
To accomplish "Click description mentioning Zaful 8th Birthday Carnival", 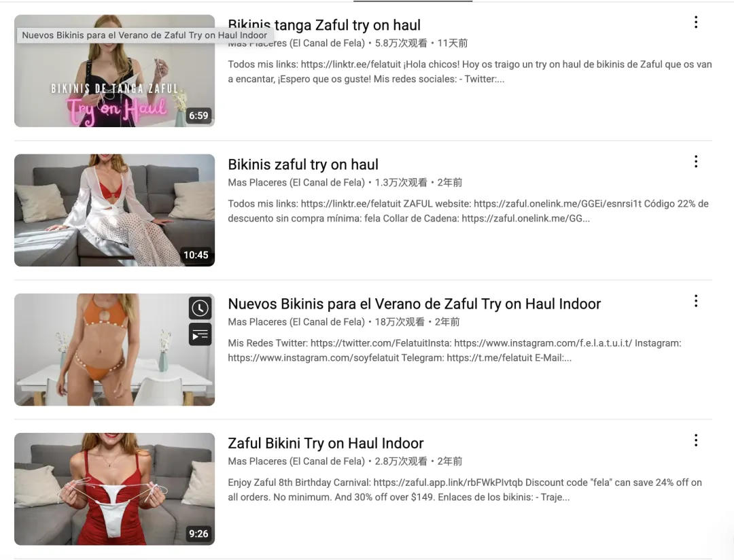I will [x=465, y=490].
